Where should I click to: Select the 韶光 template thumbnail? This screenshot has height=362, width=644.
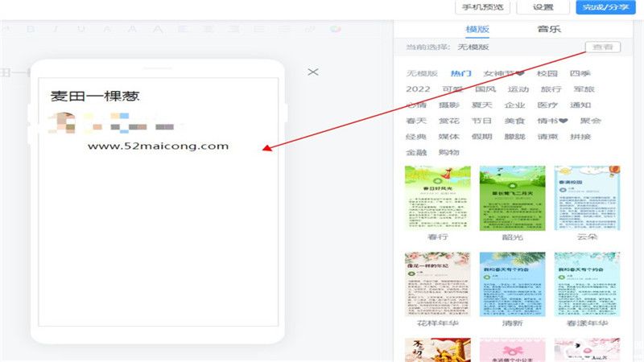pos(512,198)
